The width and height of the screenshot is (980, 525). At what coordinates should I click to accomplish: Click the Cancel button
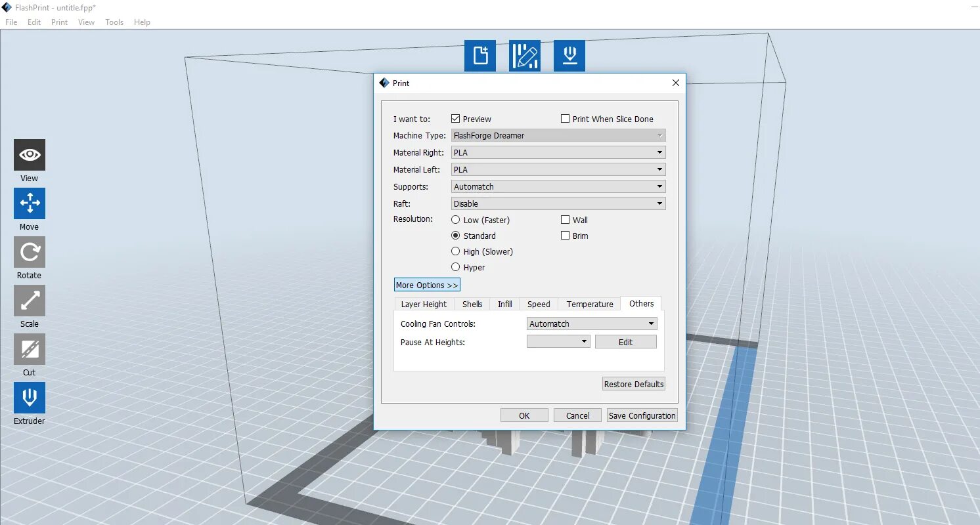[x=578, y=415]
